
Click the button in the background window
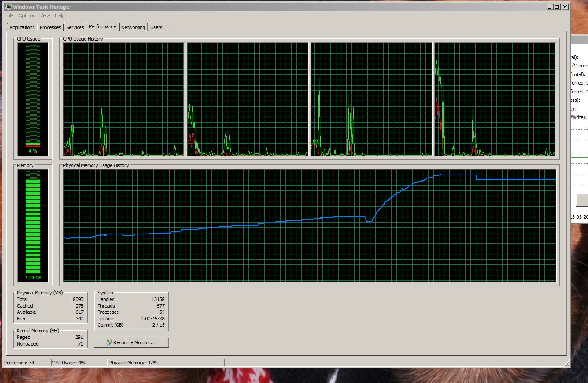pyautogui.click(x=582, y=201)
